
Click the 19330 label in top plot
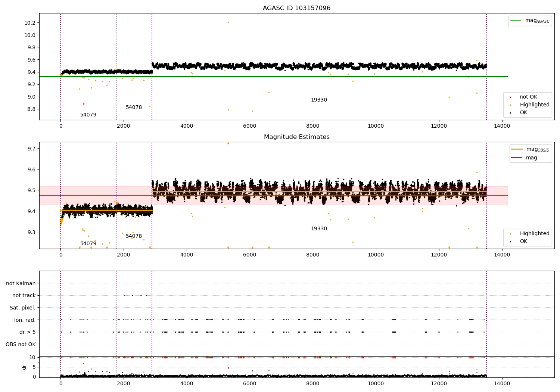pos(319,100)
